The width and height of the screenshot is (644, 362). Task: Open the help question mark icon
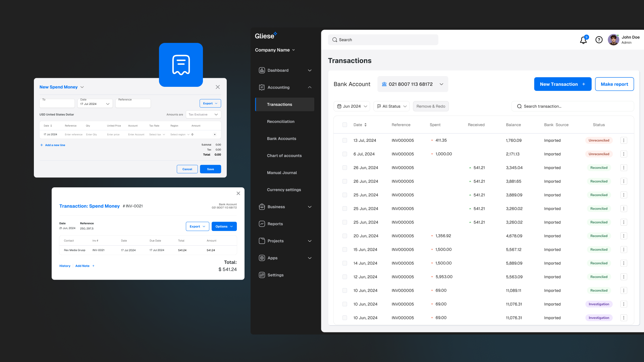pyautogui.click(x=599, y=40)
